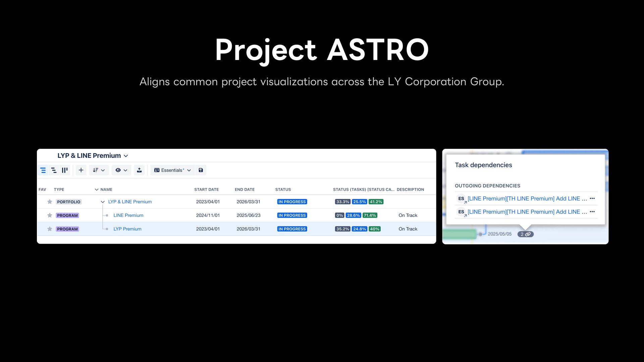644x362 pixels.
Task: Click the PORTFOLIO type badge
Action: tap(69, 202)
